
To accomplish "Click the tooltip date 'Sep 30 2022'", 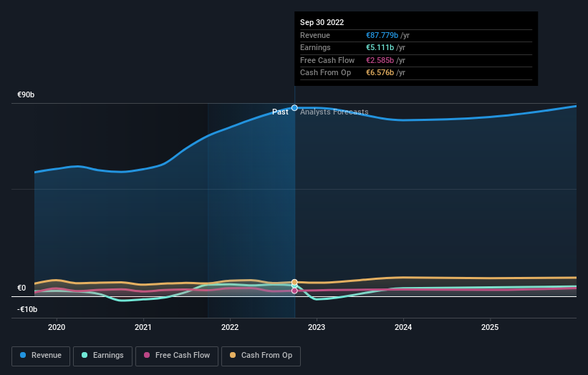I will click(322, 22).
